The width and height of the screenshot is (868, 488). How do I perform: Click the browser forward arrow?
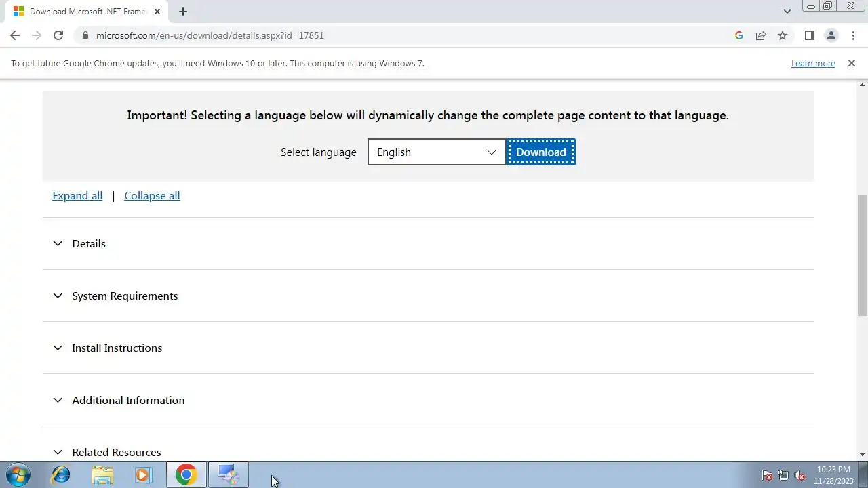pyautogui.click(x=37, y=35)
